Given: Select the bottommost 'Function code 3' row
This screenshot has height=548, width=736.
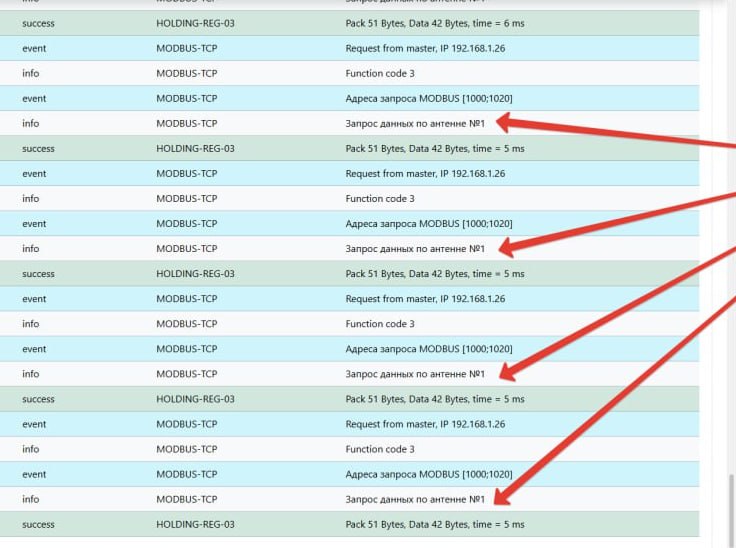Looking at the screenshot, I should (x=380, y=449).
